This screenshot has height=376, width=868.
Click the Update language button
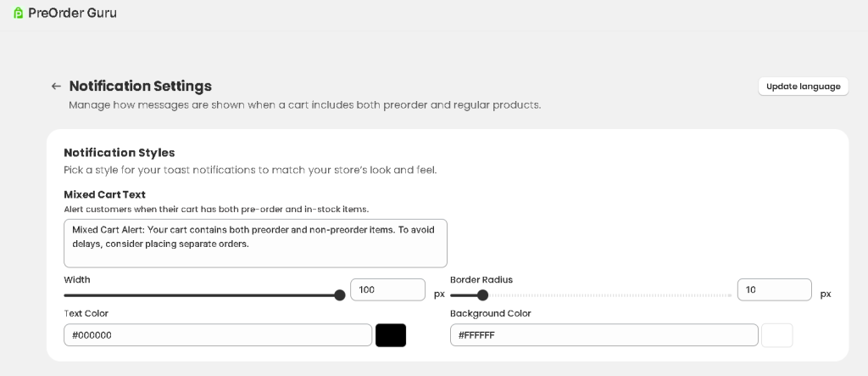pos(803,87)
